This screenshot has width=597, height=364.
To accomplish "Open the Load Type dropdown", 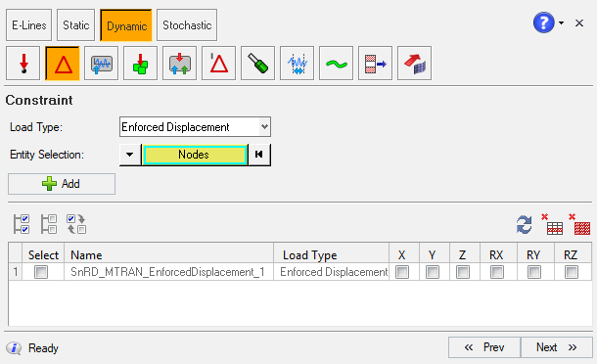I will [195, 127].
